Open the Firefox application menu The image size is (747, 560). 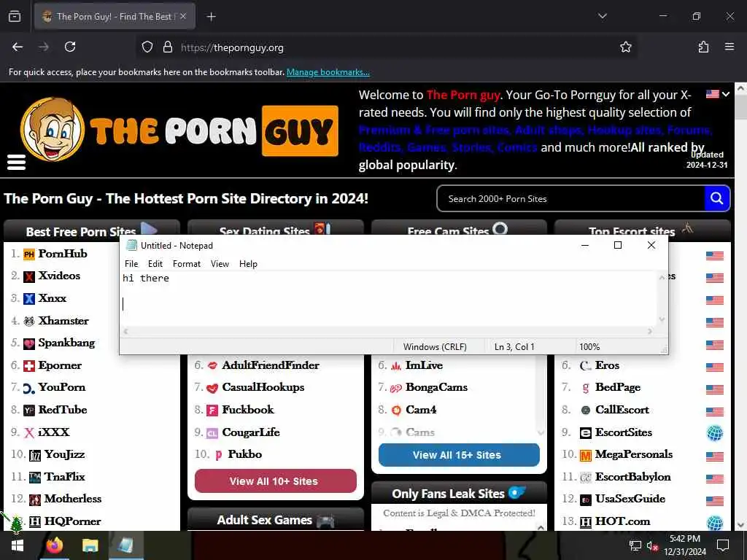click(729, 47)
